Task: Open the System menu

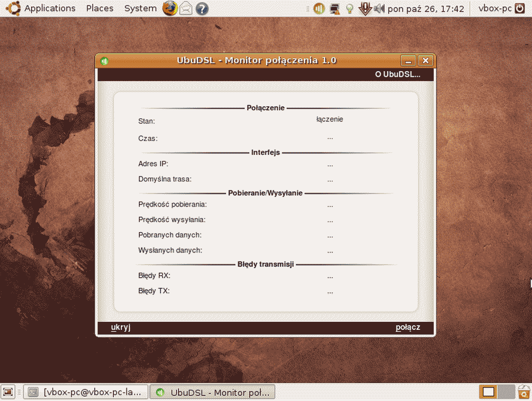Action: 140,8
